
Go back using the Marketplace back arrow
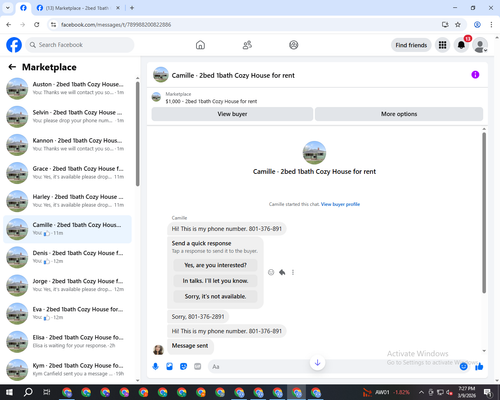point(12,67)
